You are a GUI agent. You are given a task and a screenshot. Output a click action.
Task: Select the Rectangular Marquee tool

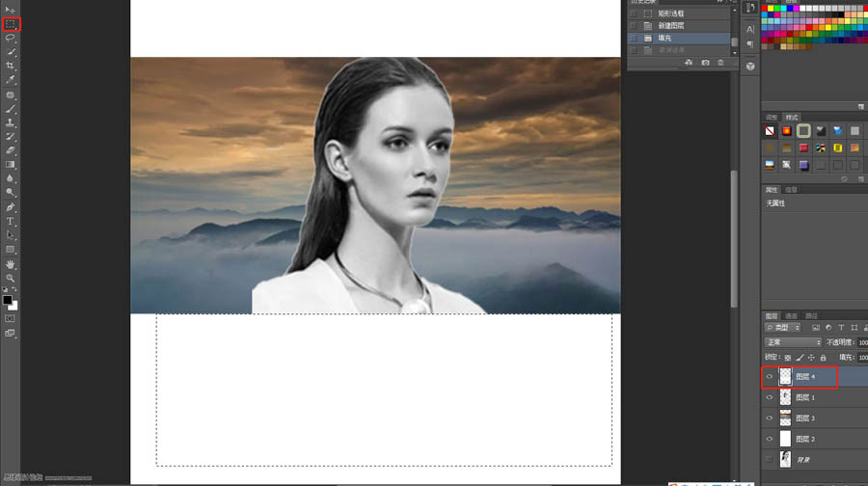(10, 24)
